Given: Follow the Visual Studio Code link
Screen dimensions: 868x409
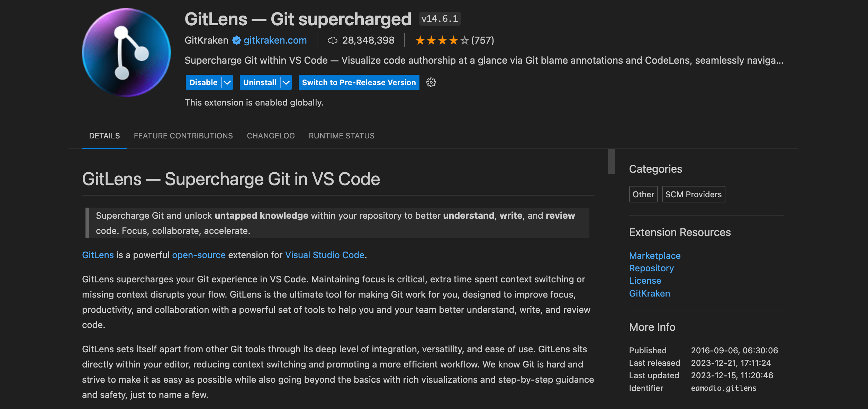Looking at the screenshot, I should 325,255.
